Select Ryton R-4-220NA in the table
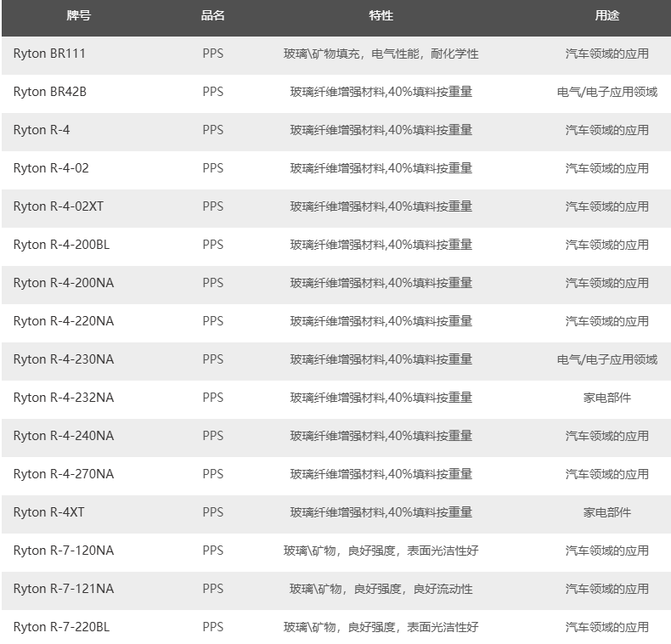The width and height of the screenshot is (671, 644). [63, 321]
